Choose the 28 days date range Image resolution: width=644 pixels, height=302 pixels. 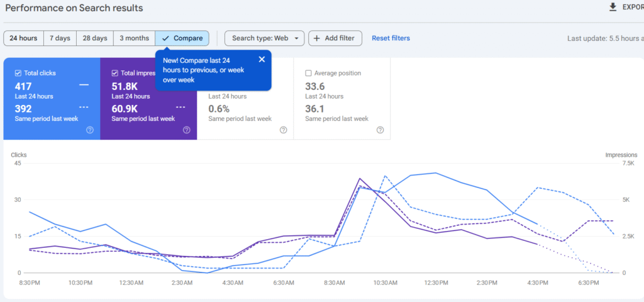96,38
